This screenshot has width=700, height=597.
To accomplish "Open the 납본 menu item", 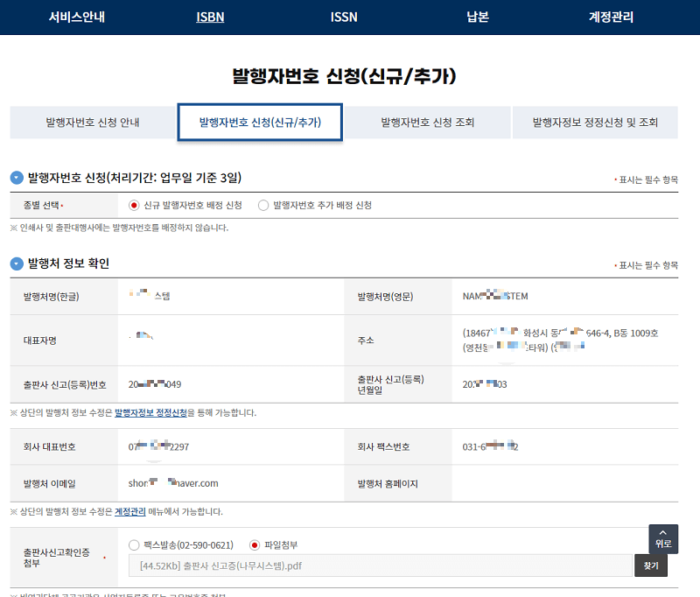I will [477, 17].
